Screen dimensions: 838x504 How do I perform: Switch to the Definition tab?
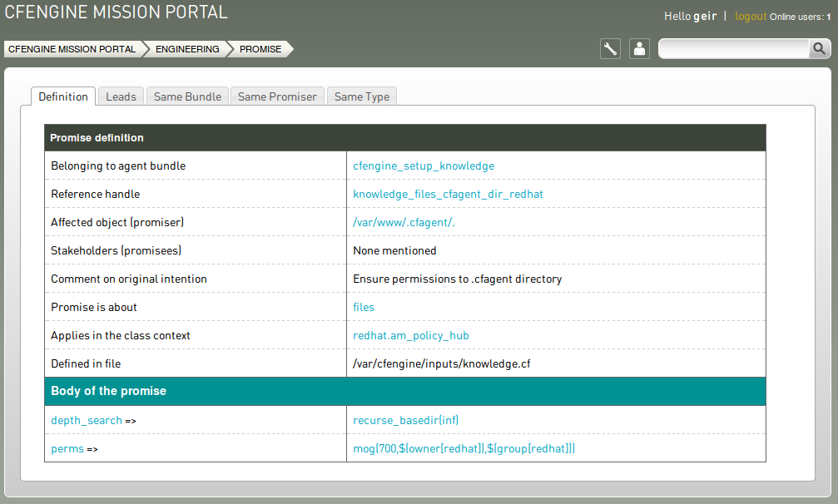tap(63, 96)
